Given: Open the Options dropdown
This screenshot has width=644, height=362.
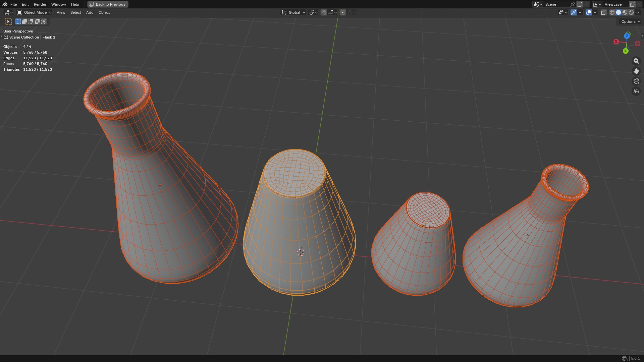Looking at the screenshot, I should [631, 21].
